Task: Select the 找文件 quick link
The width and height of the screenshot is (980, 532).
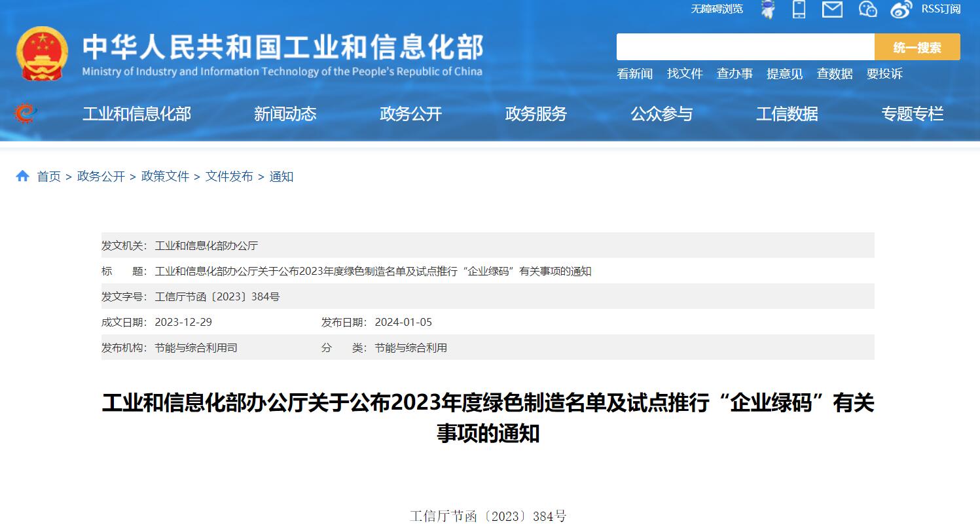Action: [685, 74]
